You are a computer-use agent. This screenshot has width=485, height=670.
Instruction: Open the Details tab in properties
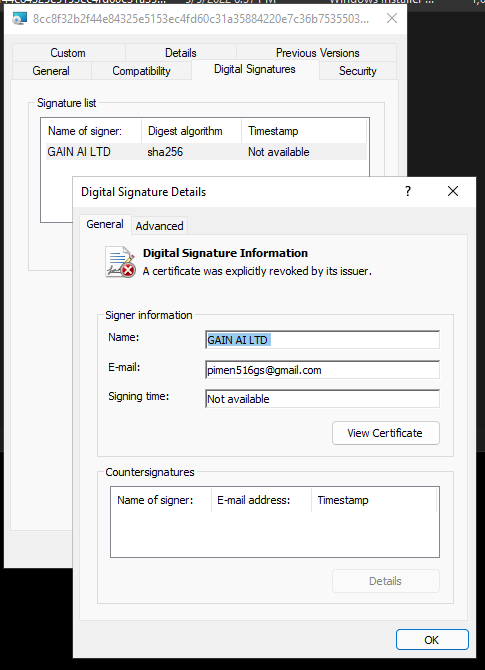tap(180, 53)
